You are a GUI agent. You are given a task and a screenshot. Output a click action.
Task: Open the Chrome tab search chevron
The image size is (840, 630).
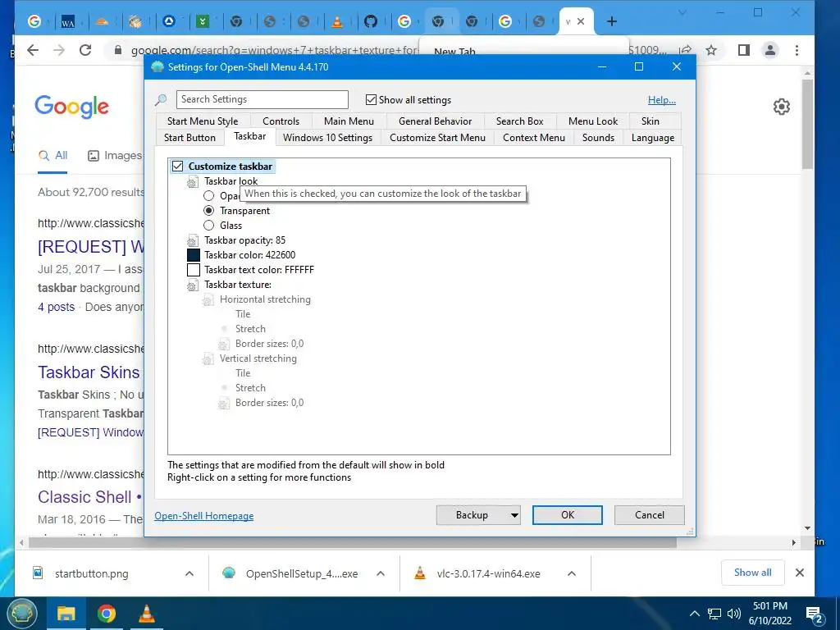(682, 11)
